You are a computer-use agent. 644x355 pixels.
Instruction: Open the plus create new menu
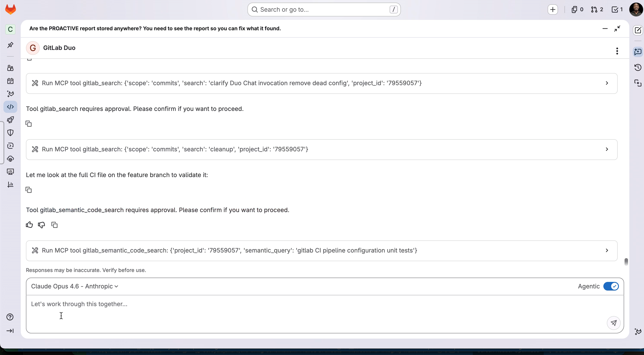553,10
